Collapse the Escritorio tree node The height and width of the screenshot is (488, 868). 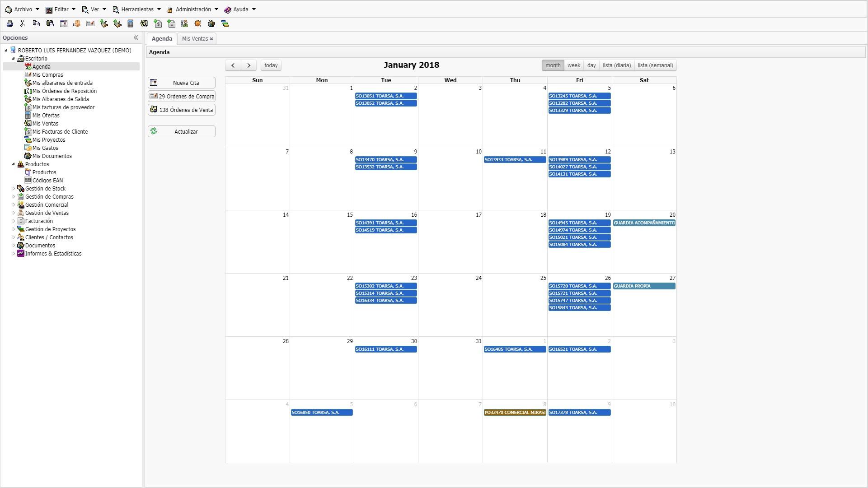[14, 59]
